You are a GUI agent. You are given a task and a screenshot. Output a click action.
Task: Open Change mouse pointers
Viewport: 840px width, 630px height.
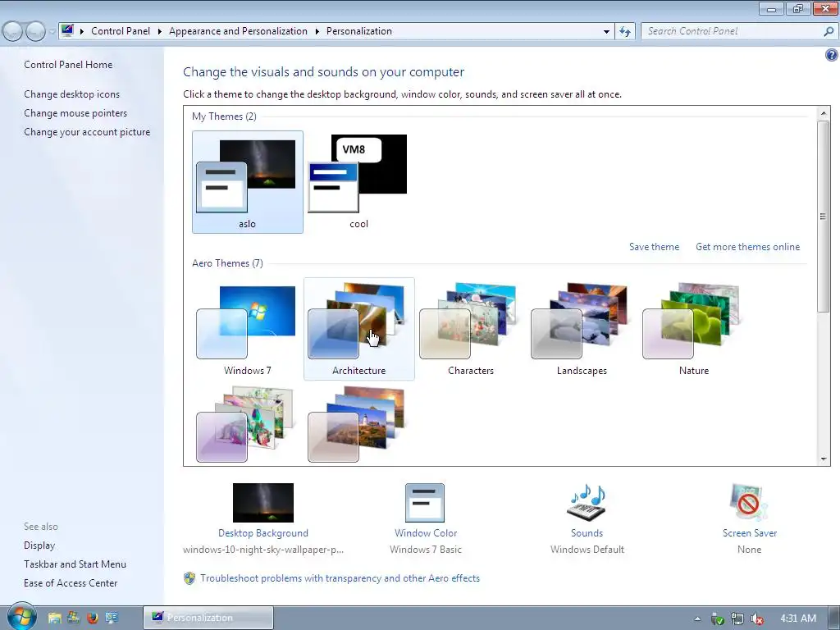75,113
